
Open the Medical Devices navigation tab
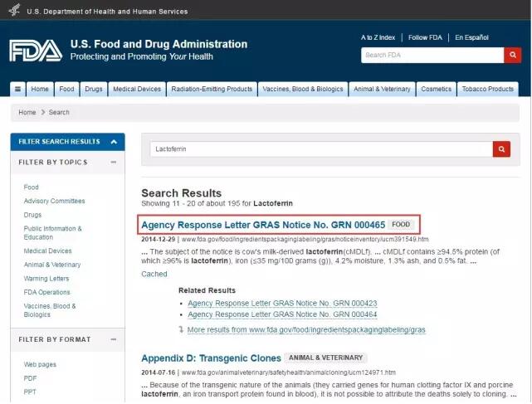tap(136, 89)
